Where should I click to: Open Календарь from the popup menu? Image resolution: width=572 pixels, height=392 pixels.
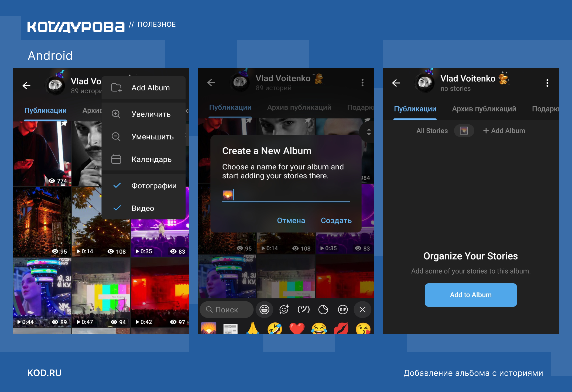143,159
